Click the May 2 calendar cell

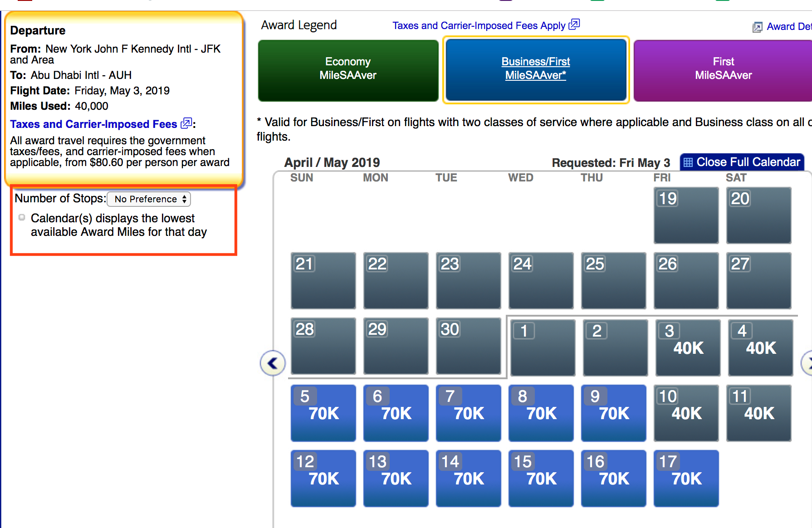616,348
